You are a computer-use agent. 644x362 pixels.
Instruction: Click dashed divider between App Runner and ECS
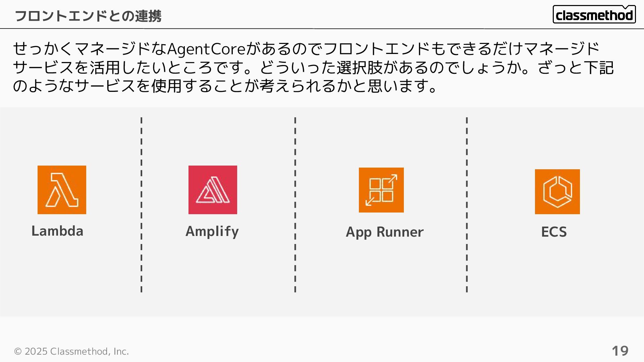[467, 205]
